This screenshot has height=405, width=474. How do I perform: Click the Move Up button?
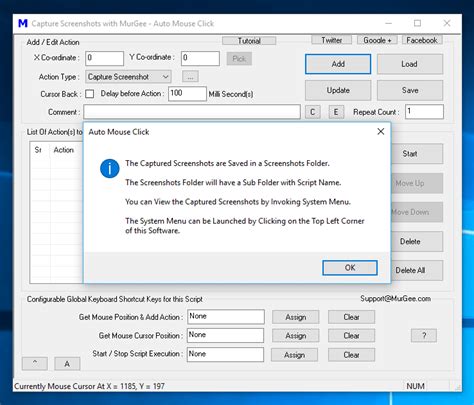click(x=417, y=183)
